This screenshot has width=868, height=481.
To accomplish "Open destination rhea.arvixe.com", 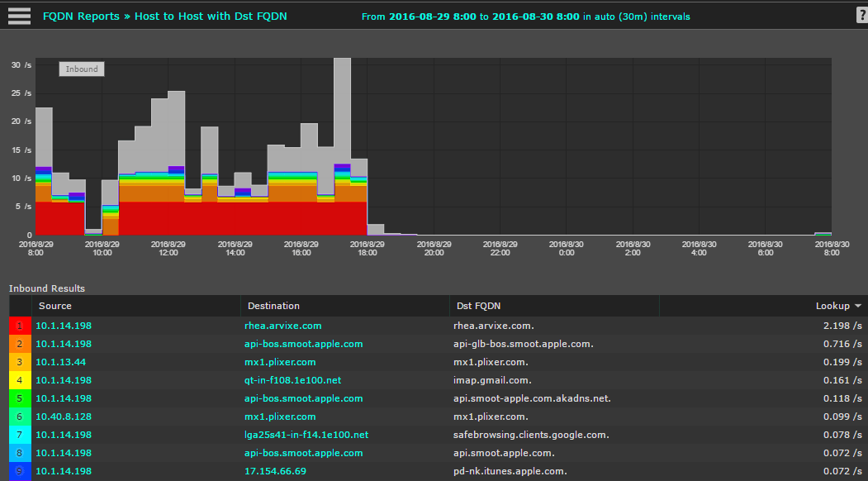I will click(x=283, y=326).
